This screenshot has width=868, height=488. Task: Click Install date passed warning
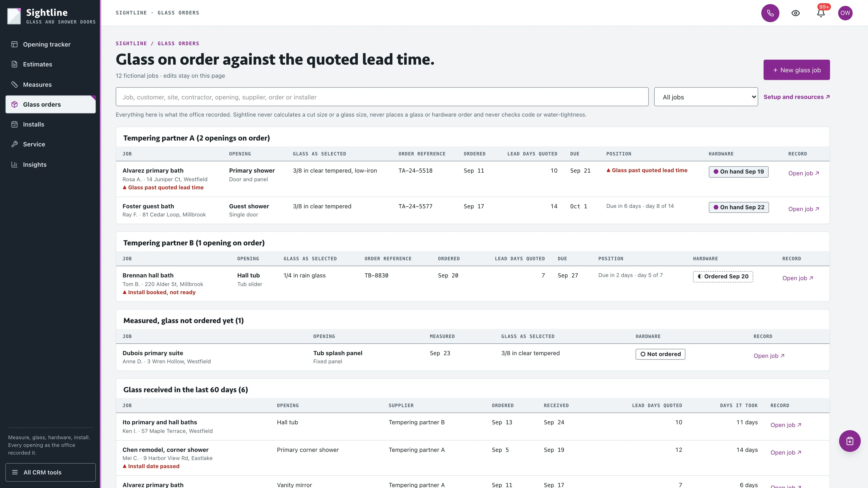coord(151,467)
